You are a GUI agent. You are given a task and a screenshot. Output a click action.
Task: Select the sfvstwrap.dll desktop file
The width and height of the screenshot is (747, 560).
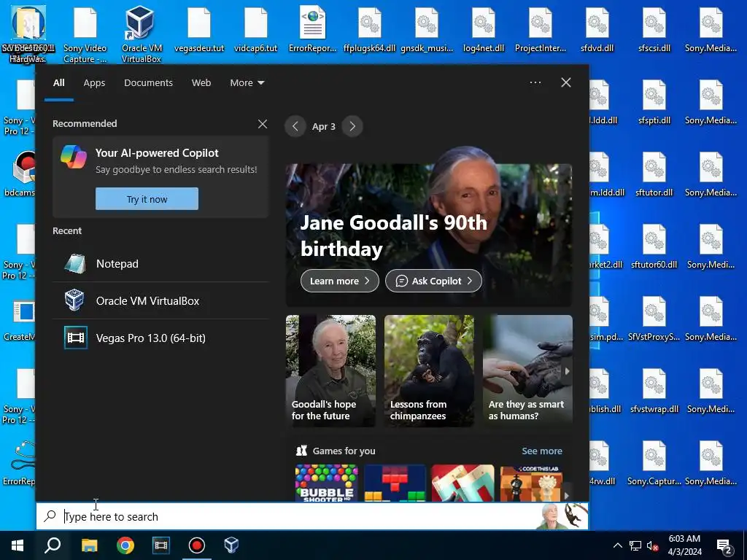pyautogui.click(x=654, y=391)
